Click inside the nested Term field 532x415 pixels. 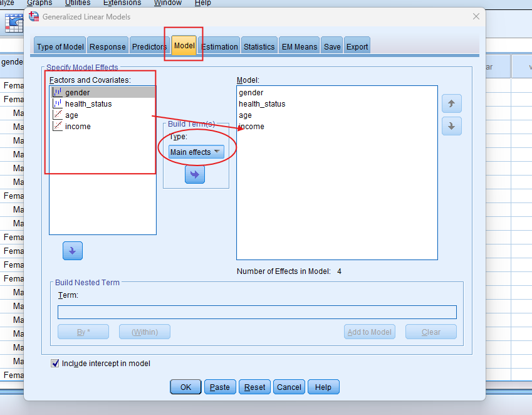pyautogui.click(x=257, y=312)
